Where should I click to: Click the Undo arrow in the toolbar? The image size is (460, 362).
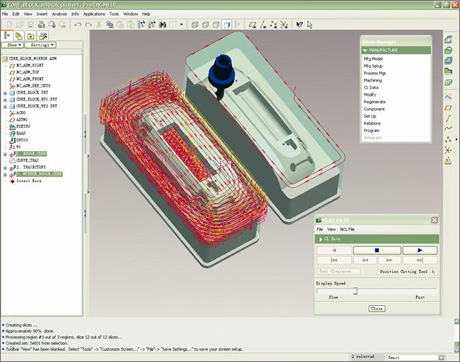point(78,25)
